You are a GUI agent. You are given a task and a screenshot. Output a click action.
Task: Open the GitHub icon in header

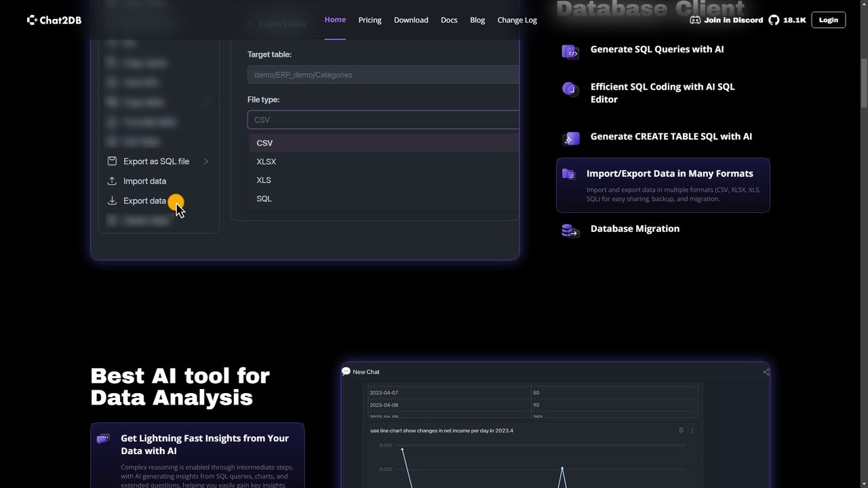774,20
